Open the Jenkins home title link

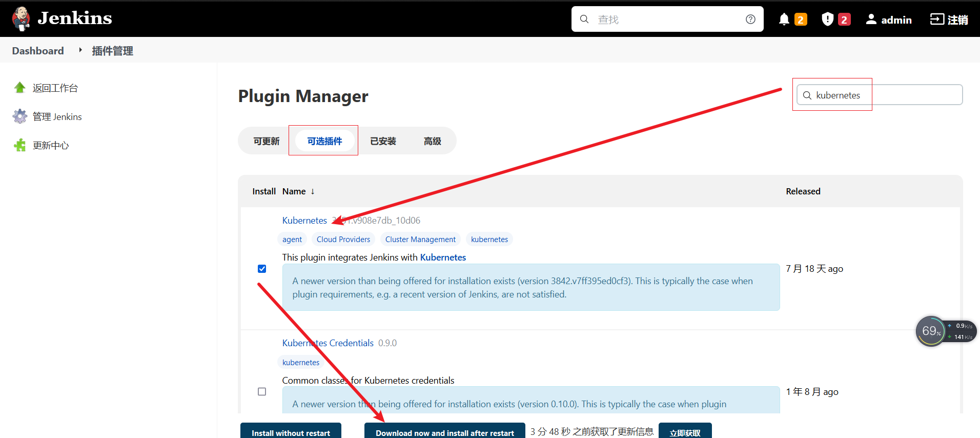[75, 18]
